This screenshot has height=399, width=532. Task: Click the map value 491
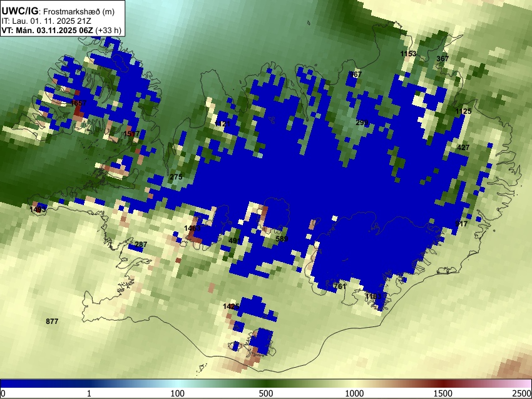pyautogui.click(x=235, y=241)
